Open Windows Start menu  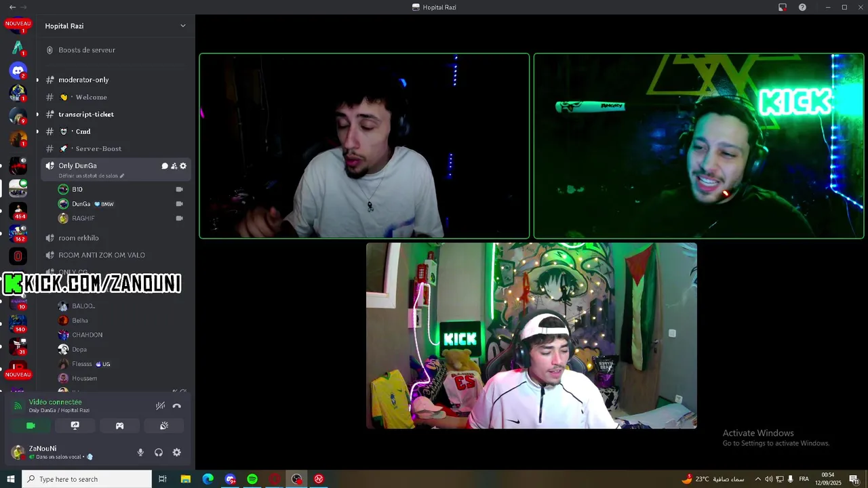[11, 479]
